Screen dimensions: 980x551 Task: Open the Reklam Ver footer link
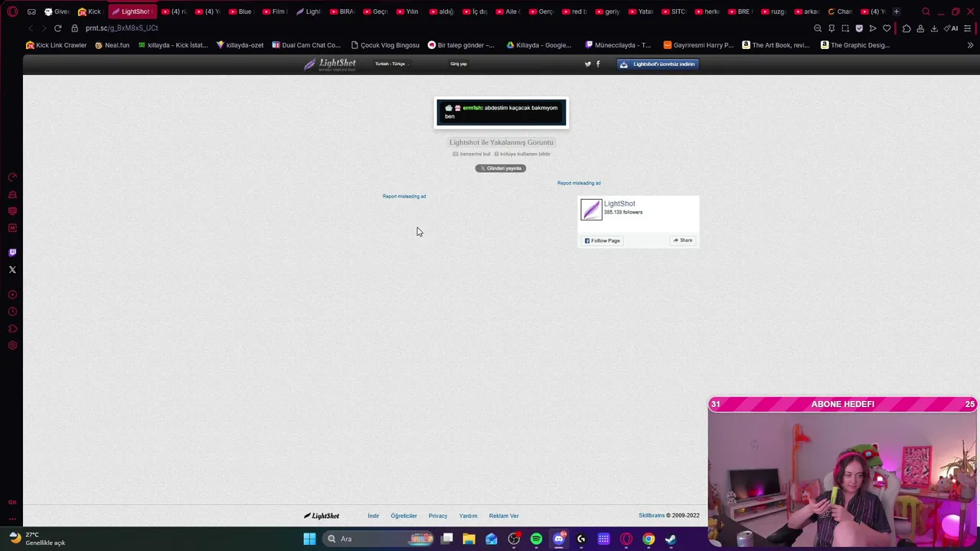[x=504, y=516]
